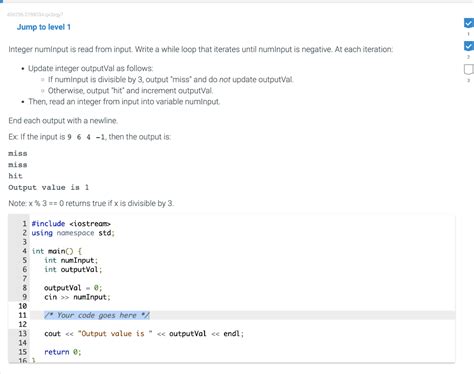Click the 'using namespace std;' line
Viewport: 474px width, 374px height.
pos(73,233)
